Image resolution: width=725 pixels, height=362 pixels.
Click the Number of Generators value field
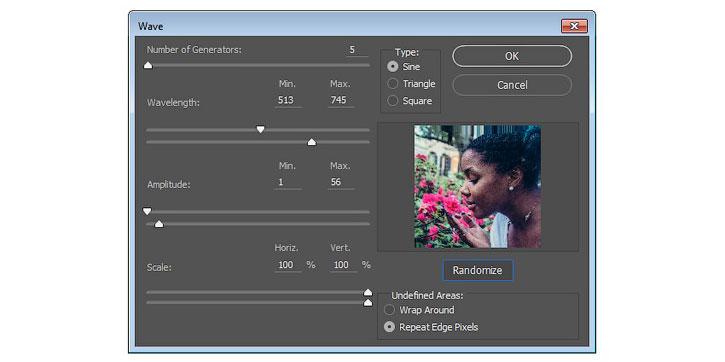point(356,50)
